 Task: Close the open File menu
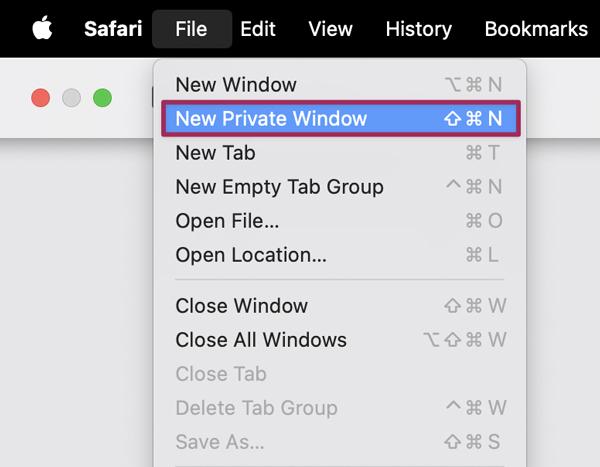point(191,29)
